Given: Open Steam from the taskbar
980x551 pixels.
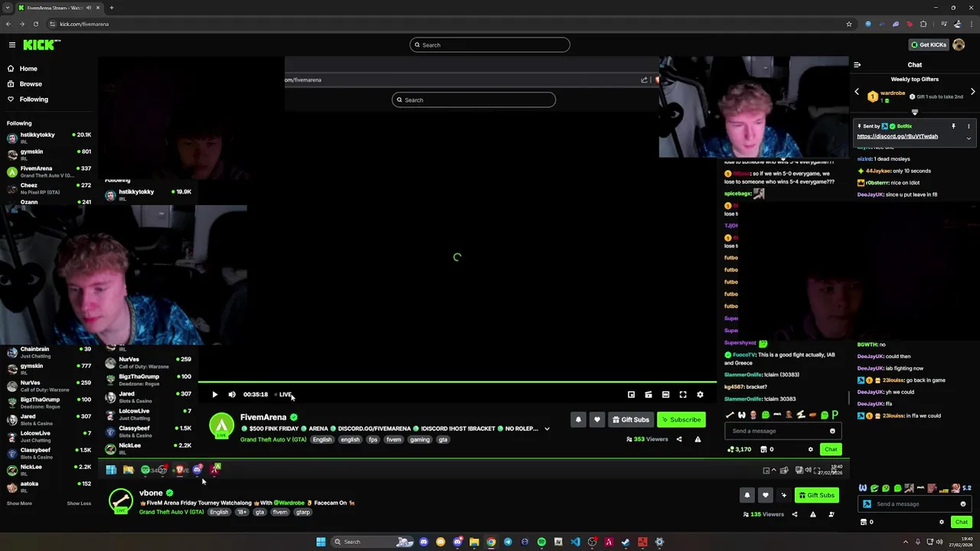Looking at the screenshot, I should click(x=626, y=542).
